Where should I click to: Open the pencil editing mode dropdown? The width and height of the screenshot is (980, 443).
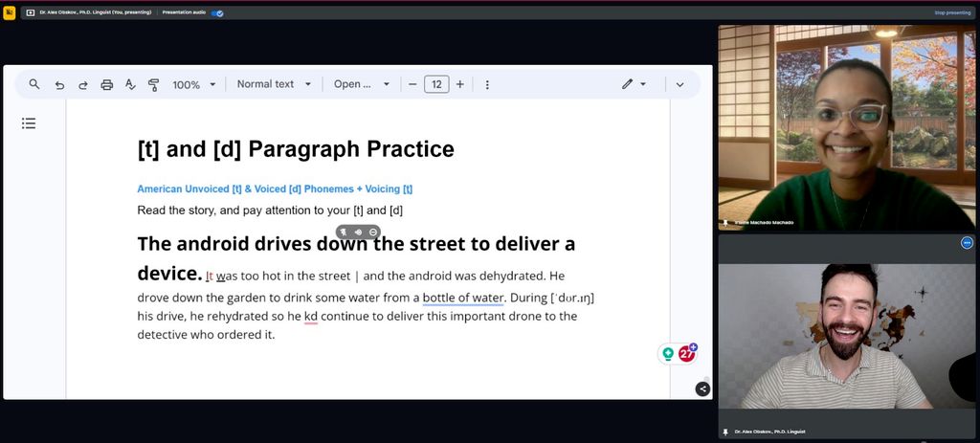pyautogui.click(x=634, y=84)
